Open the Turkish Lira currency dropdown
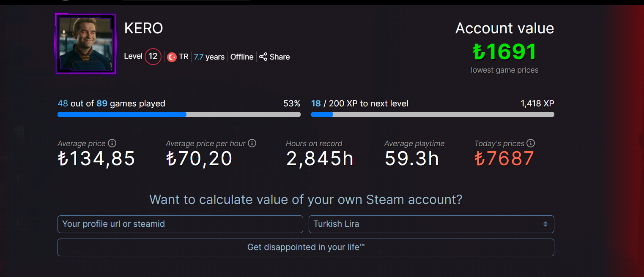 431,224
